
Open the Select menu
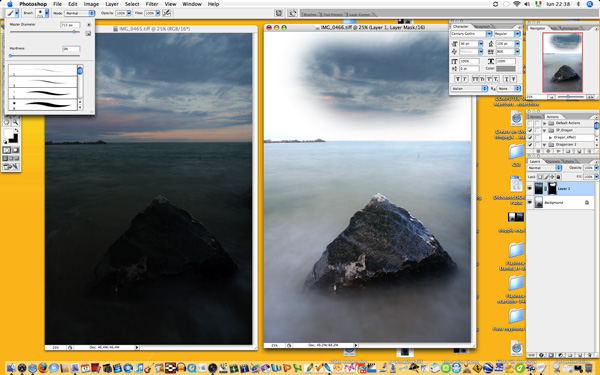(132, 4)
